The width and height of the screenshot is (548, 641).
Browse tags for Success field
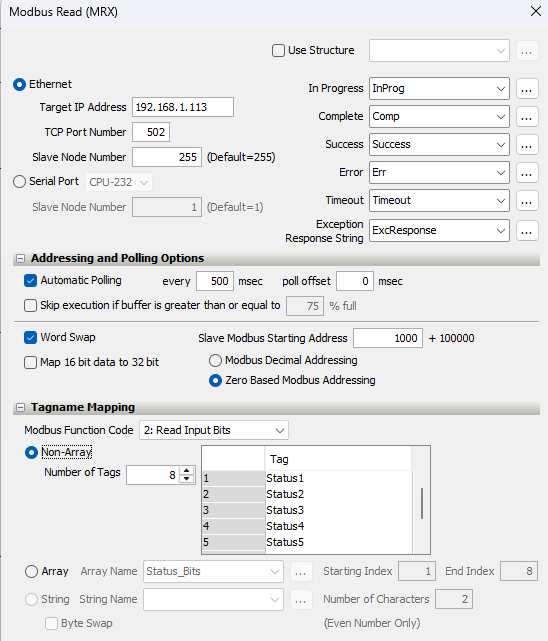tap(527, 145)
